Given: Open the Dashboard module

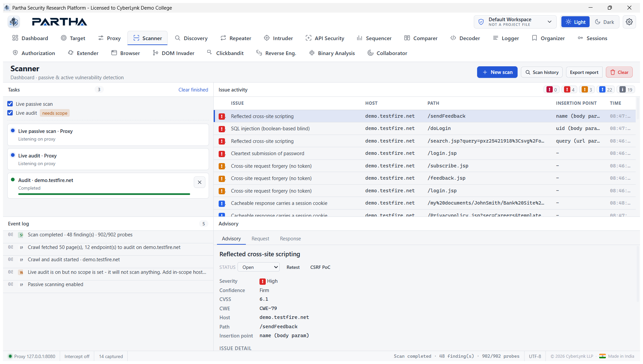Looking at the screenshot, I should [30, 38].
